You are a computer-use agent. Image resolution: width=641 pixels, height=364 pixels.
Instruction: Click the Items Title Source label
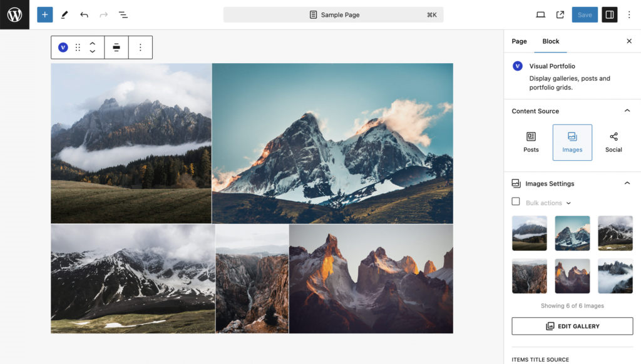(x=540, y=360)
